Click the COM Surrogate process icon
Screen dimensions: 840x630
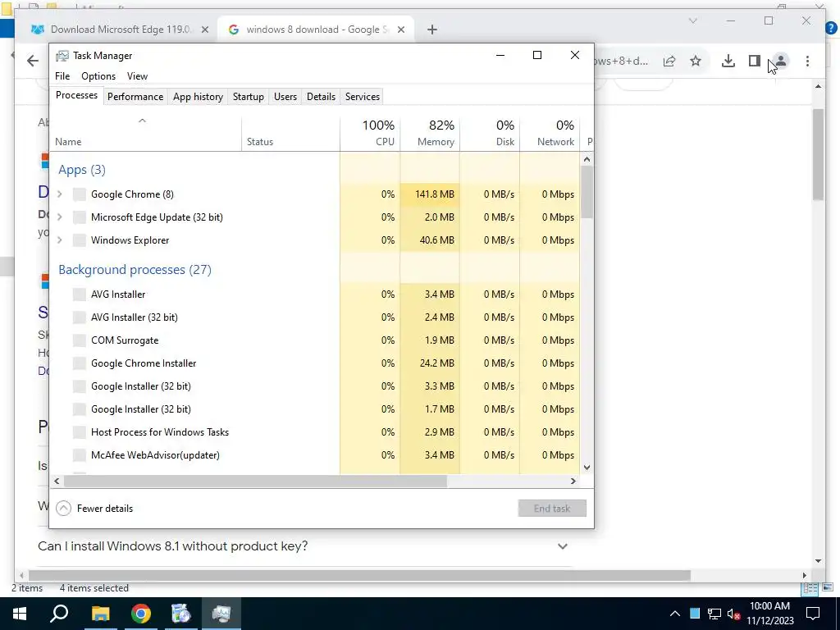pos(80,340)
